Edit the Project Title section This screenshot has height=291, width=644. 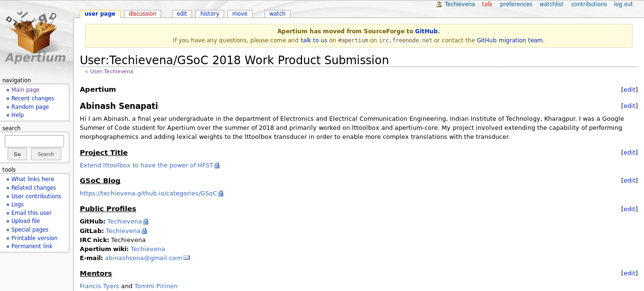[x=629, y=153]
